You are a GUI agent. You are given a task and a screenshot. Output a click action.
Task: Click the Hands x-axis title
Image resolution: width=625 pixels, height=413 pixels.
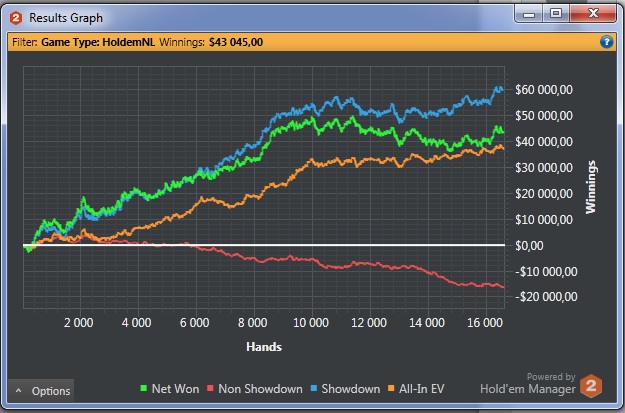[264, 347]
